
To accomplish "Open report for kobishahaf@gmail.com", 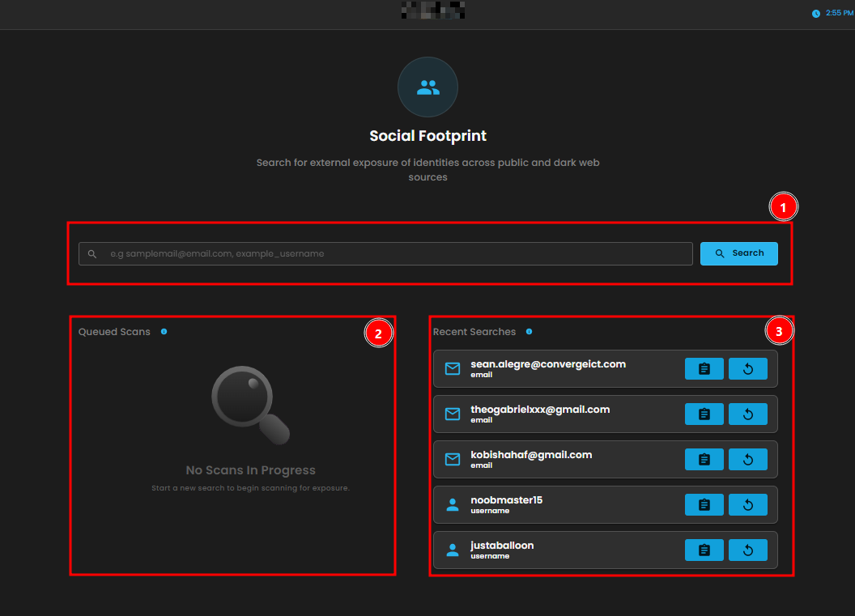I will 704,460.
